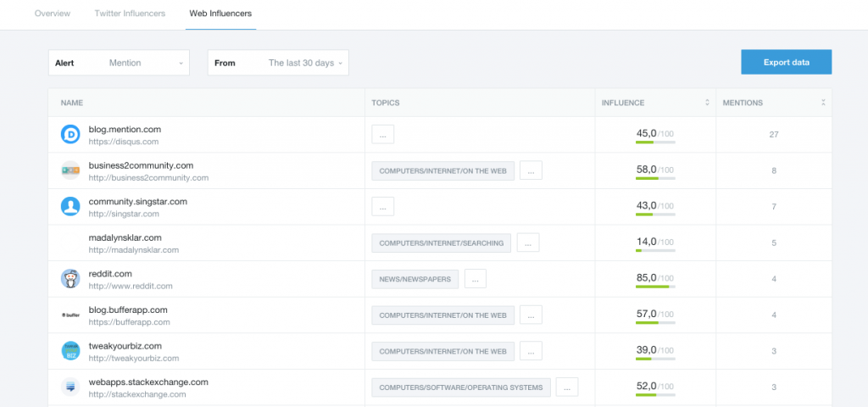The image size is (868, 407).
Task: Open the https://disqus.com link
Action: (x=124, y=142)
